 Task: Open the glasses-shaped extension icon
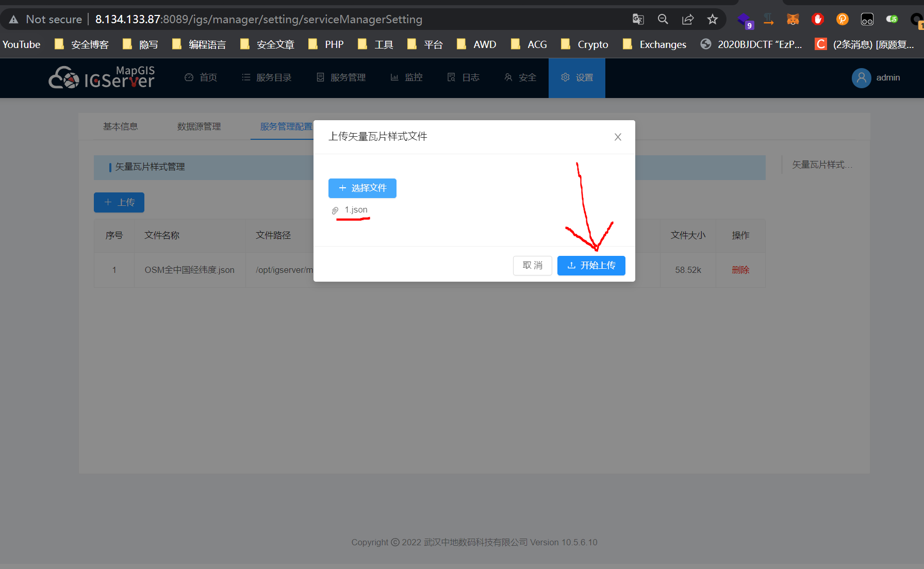[867, 20]
